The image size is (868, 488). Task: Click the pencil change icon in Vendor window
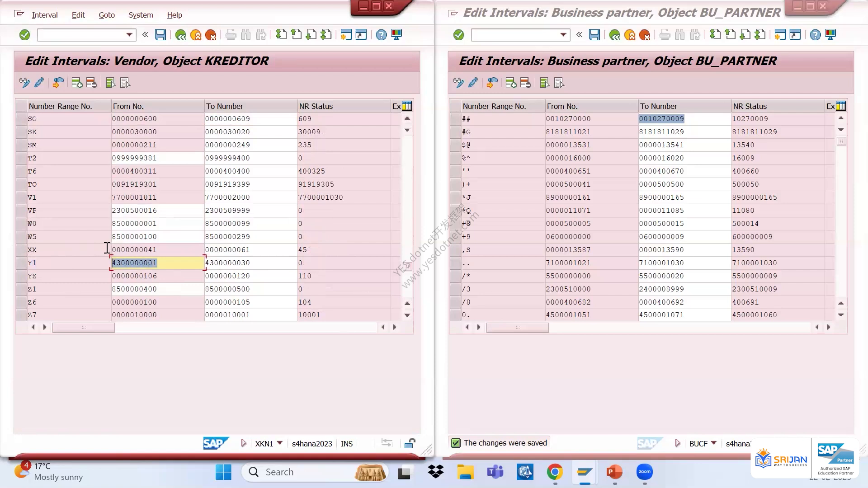coord(39,83)
